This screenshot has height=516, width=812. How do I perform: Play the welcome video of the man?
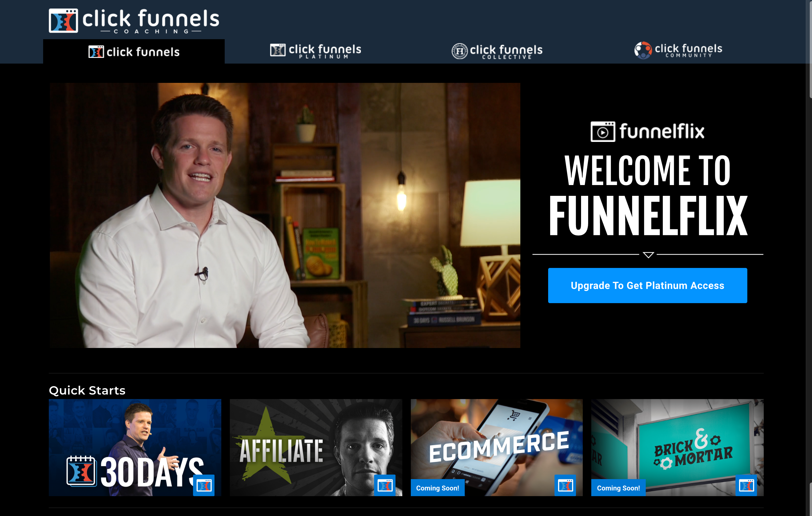point(285,215)
